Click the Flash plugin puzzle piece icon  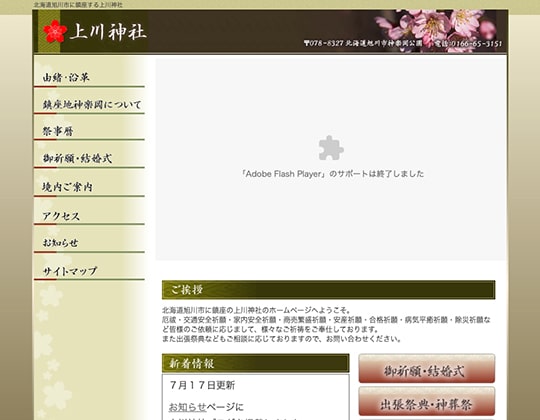331,148
